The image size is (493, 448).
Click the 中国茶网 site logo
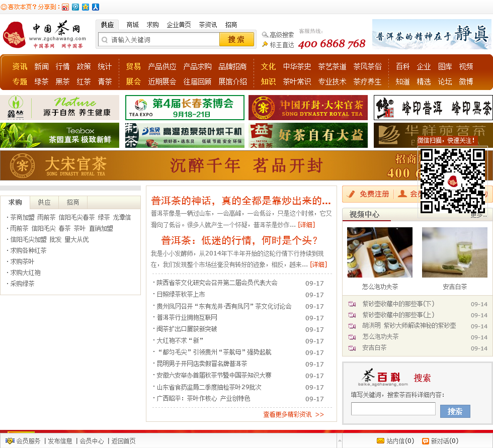(44, 35)
